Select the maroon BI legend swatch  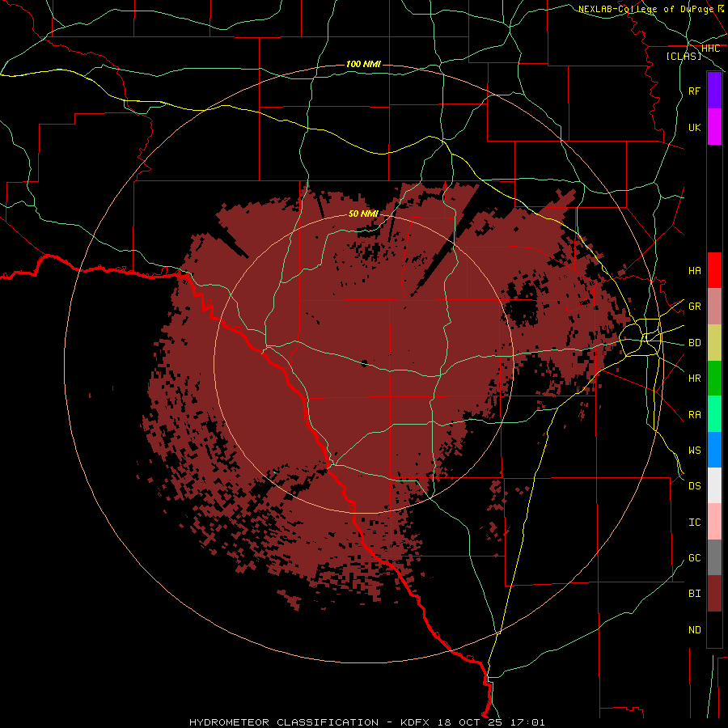coord(714,594)
